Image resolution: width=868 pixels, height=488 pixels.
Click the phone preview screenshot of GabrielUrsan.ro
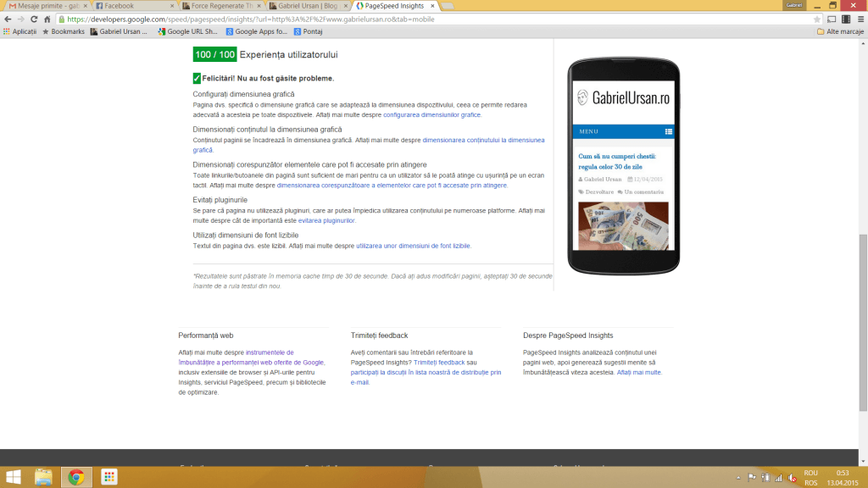(x=623, y=165)
